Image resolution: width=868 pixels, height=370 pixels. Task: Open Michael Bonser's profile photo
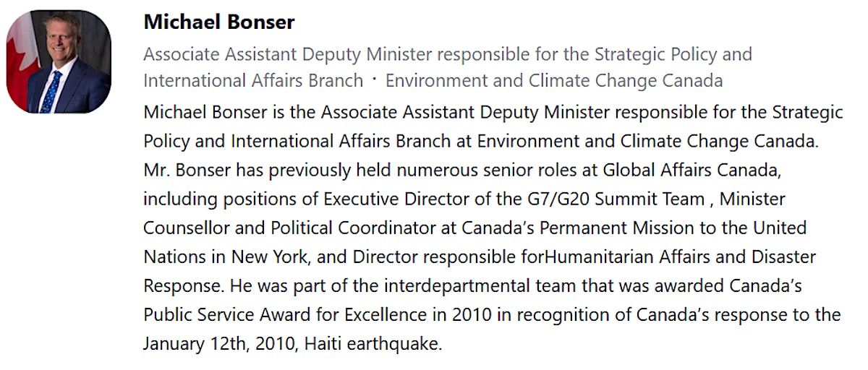coord(59,61)
